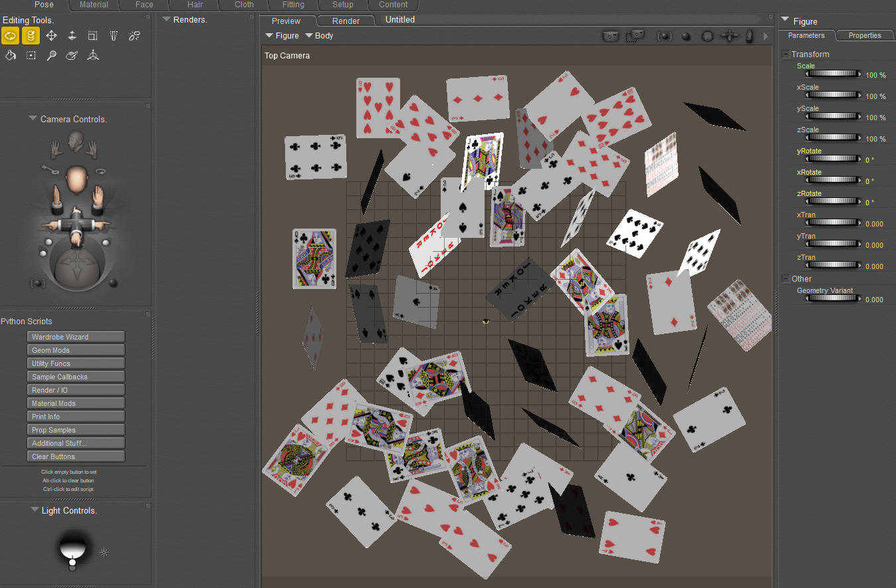Select the Twist editing tool
This screenshot has width=896, height=588.
pyautogui.click(x=31, y=36)
